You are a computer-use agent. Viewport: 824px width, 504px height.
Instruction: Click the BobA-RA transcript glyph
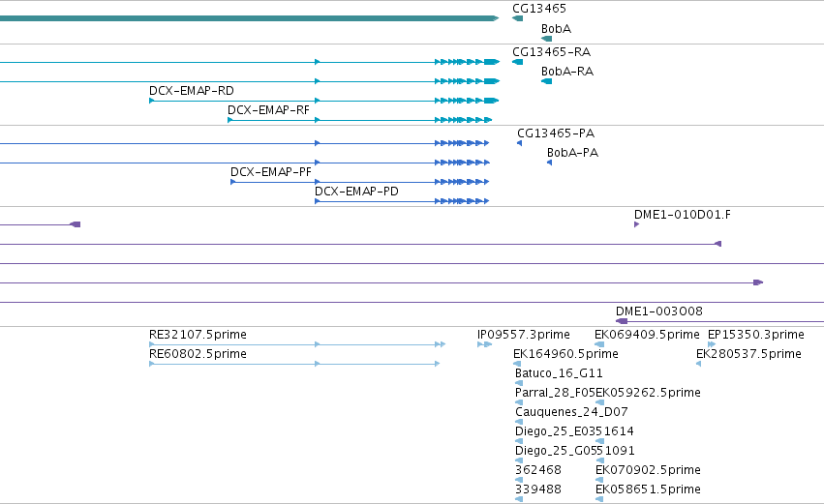pyautogui.click(x=546, y=81)
